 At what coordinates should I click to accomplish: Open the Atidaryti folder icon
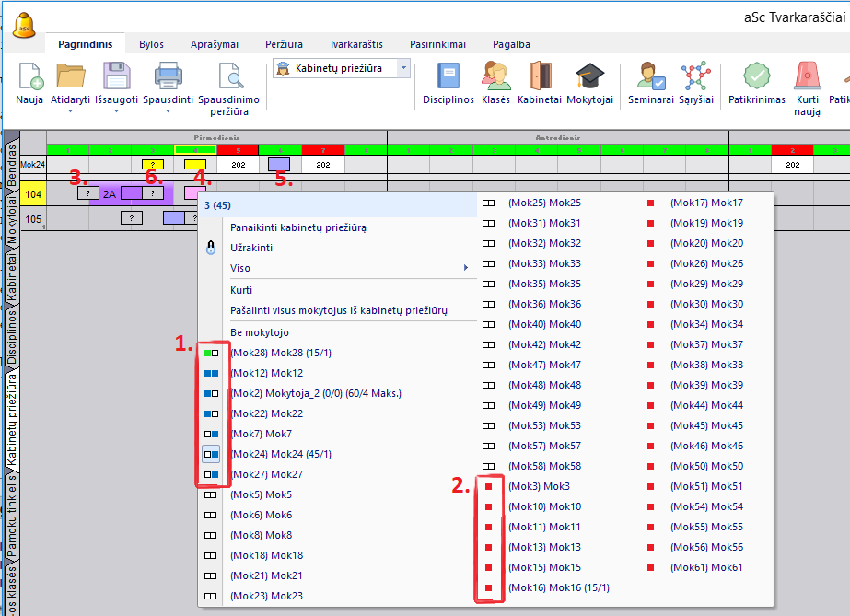tap(70, 76)
